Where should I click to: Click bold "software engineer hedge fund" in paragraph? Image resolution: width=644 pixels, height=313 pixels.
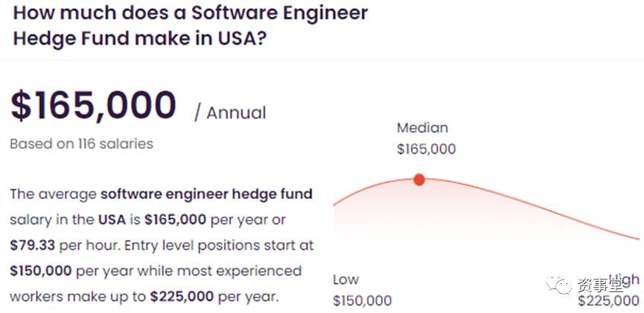[206, 195]
